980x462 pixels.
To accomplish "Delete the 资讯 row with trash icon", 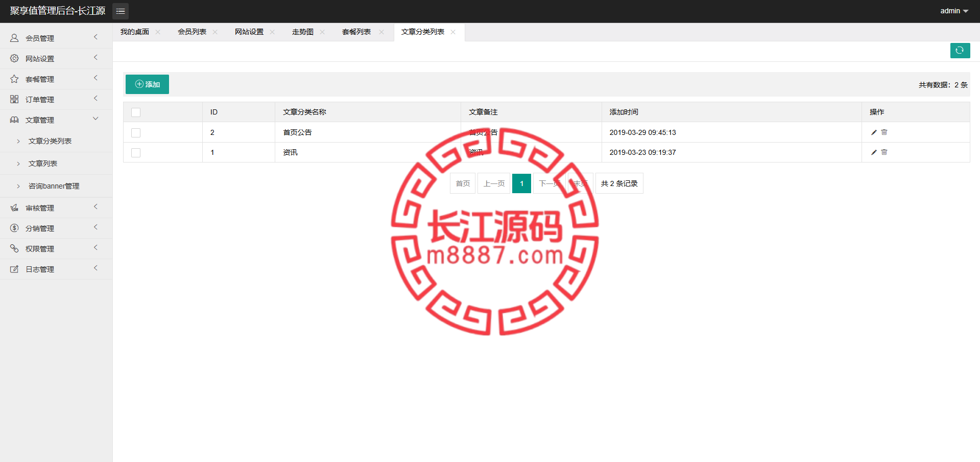I will [x=885, y=152].
